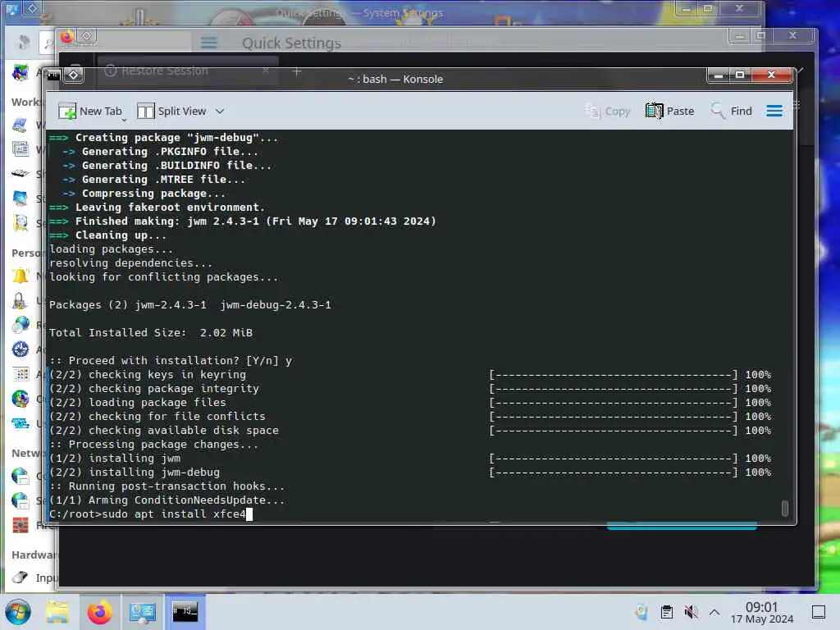The width and height of the screenshot is (840, 630).
Task: Show hidden system tray icons
Action: pos(714,612)
